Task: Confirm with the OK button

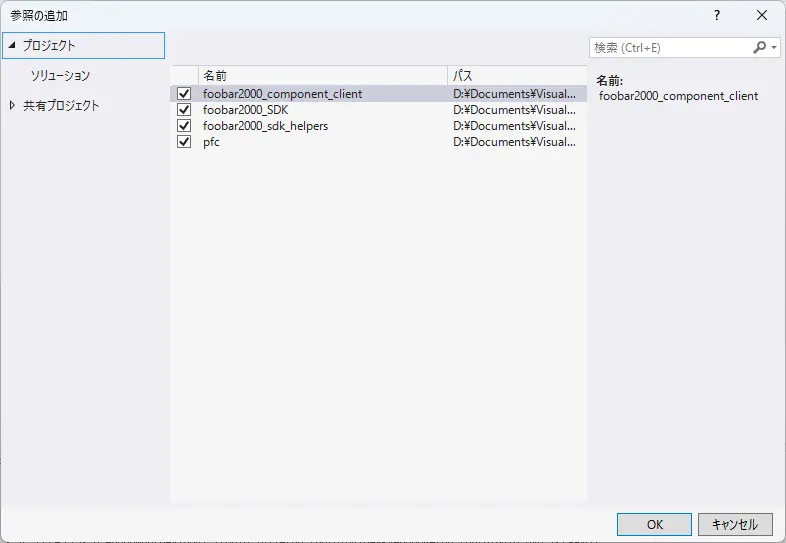Action: 654,524
